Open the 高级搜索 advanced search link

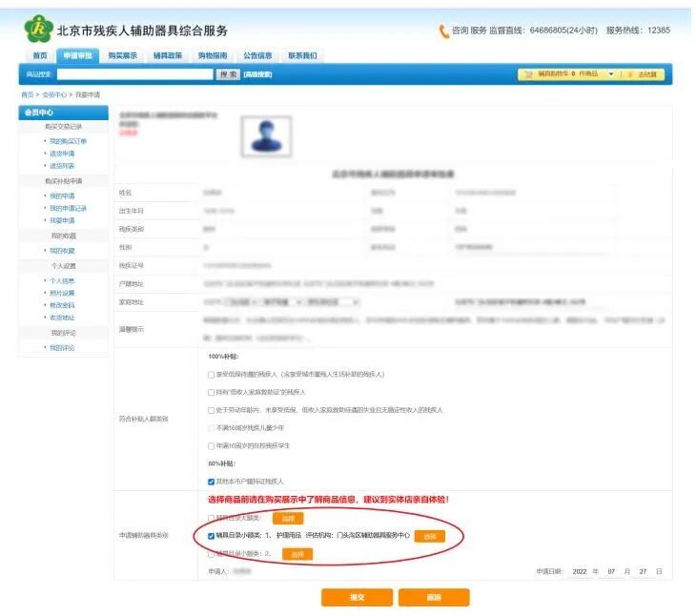(x=257, y=74)
